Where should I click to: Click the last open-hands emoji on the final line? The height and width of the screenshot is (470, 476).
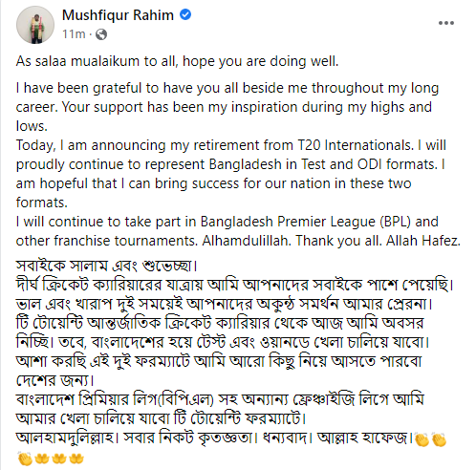tap(76, 459)
